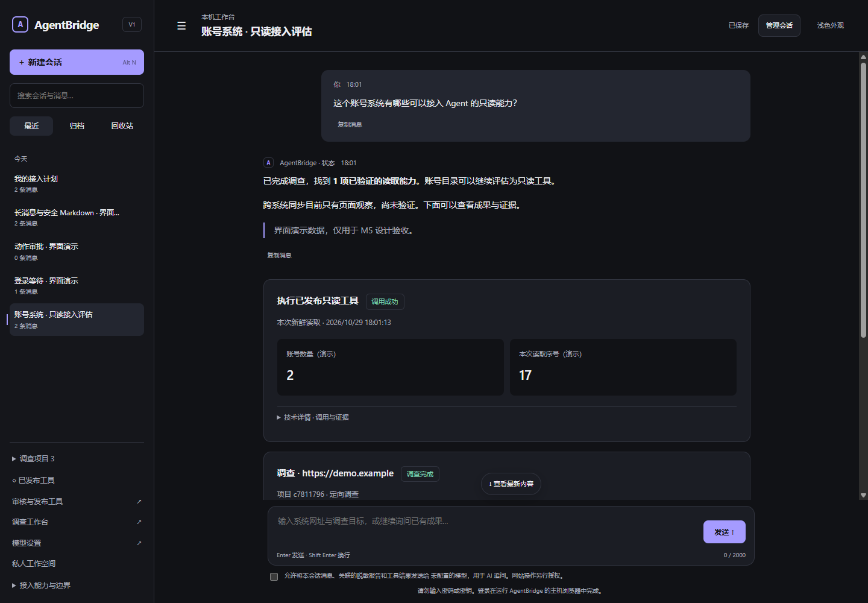Switch theme via 浅色外观

830,25
